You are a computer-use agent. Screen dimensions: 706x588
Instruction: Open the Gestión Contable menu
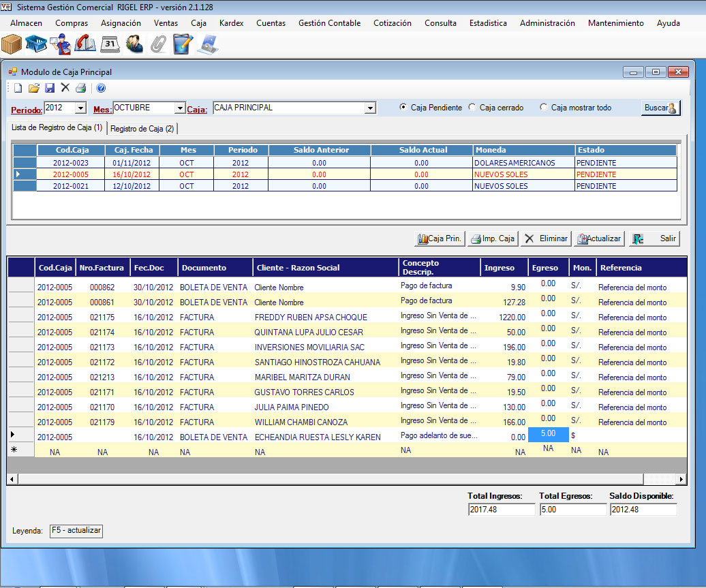coord(329,23)
